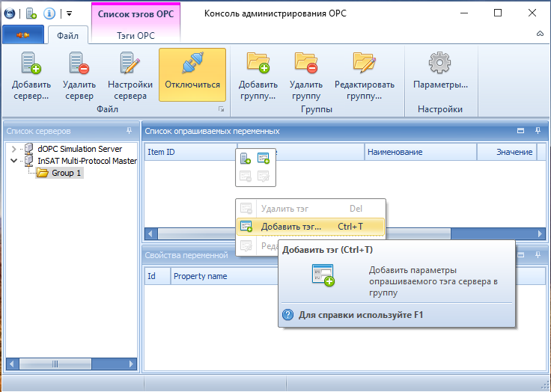The image size is (551, 392).
Task: Expand dOPC Simulation Server tree node
Action: click(13, 149)
